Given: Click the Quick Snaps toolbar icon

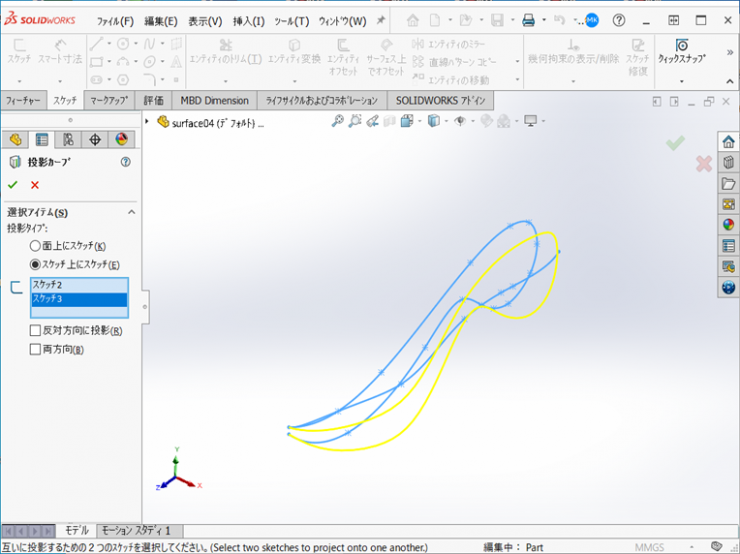Looking at the screenshot, I should click(x=681, y=46).
